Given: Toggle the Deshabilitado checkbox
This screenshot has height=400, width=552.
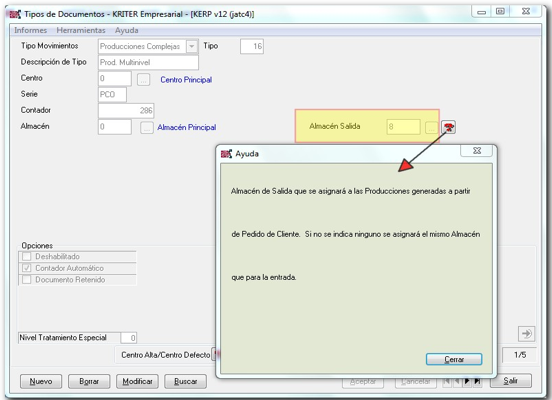Looking at the screenshot, I should pyautogui.click(x=26, y=256).
